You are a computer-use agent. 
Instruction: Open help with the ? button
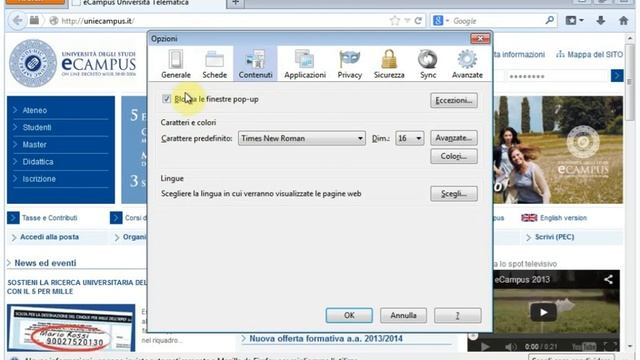458,316
